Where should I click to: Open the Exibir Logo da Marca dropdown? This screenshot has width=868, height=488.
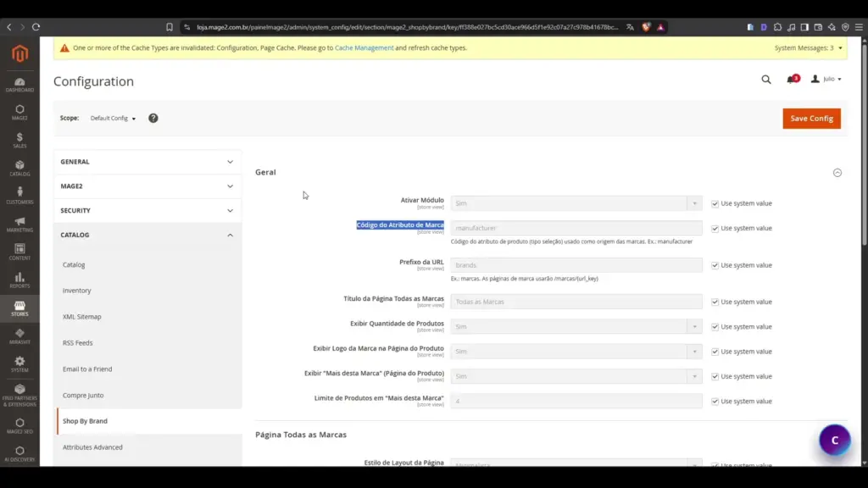[576, 352]
